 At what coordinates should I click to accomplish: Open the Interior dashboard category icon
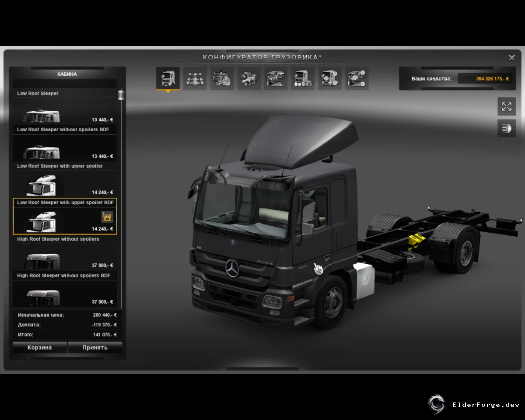pos(276,78)
